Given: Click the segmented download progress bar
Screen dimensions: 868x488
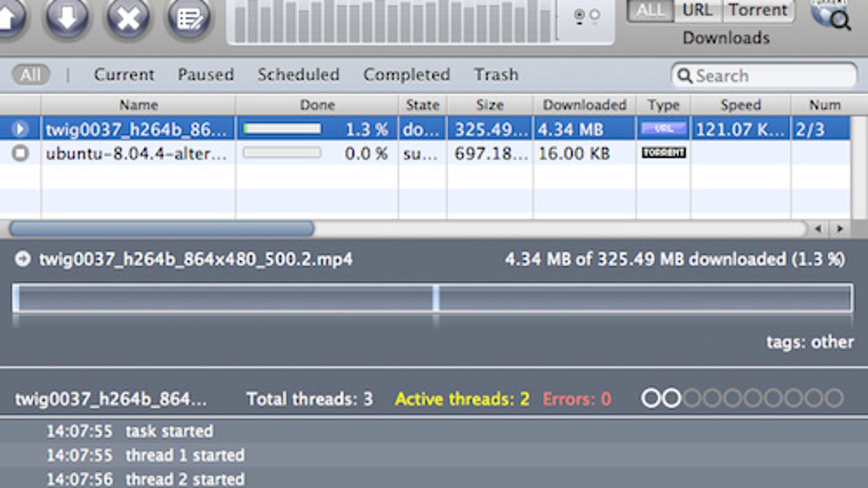Looking at the screenshot, I should [432, 299].
